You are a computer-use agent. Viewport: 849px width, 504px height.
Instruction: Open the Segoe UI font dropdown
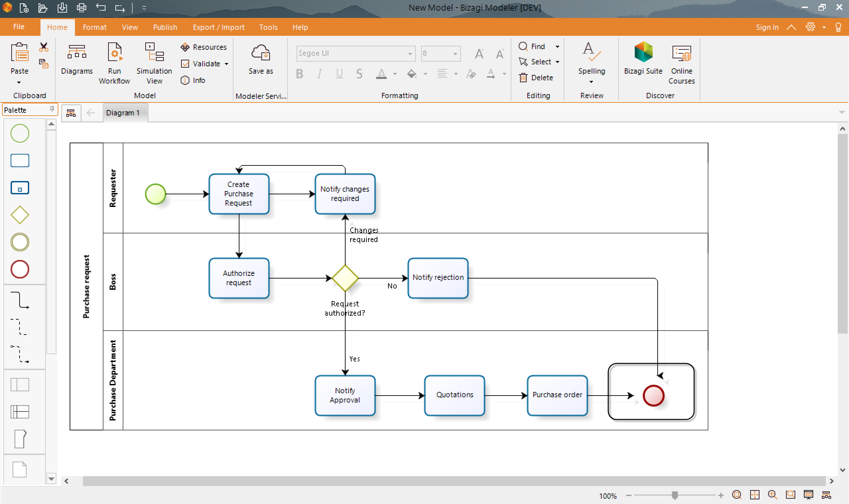pyautogui.click(x=410, y=53)
